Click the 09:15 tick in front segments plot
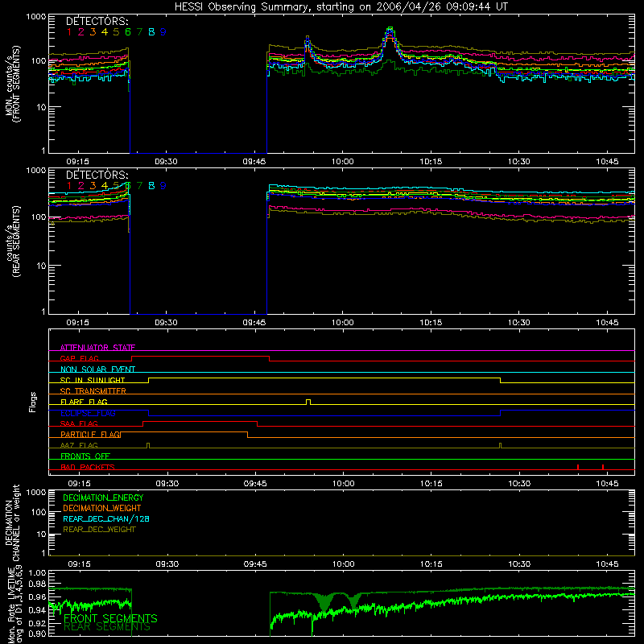The image size is (644, 644). pos(77,162)
